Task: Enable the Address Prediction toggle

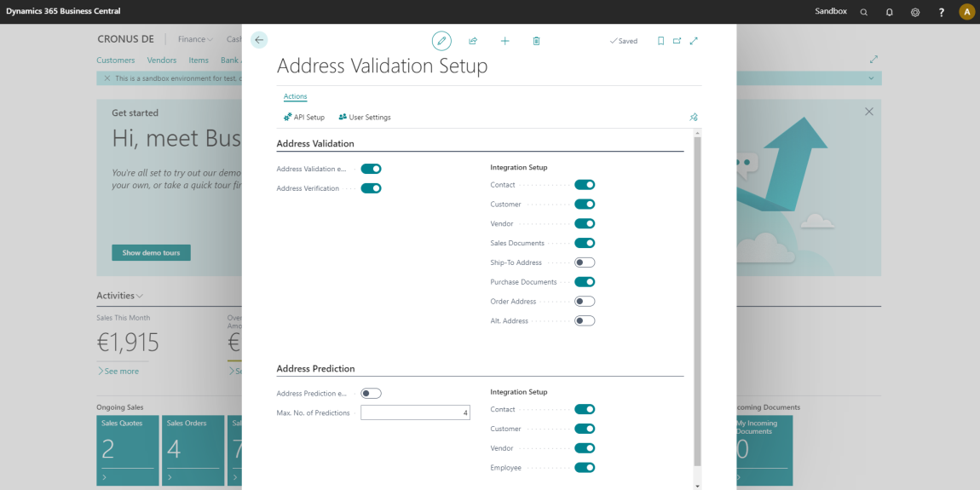Action: 371,394
